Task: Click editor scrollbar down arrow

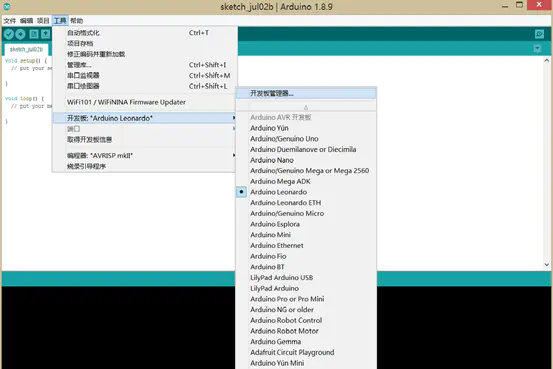Action: [x=547, y=265]
